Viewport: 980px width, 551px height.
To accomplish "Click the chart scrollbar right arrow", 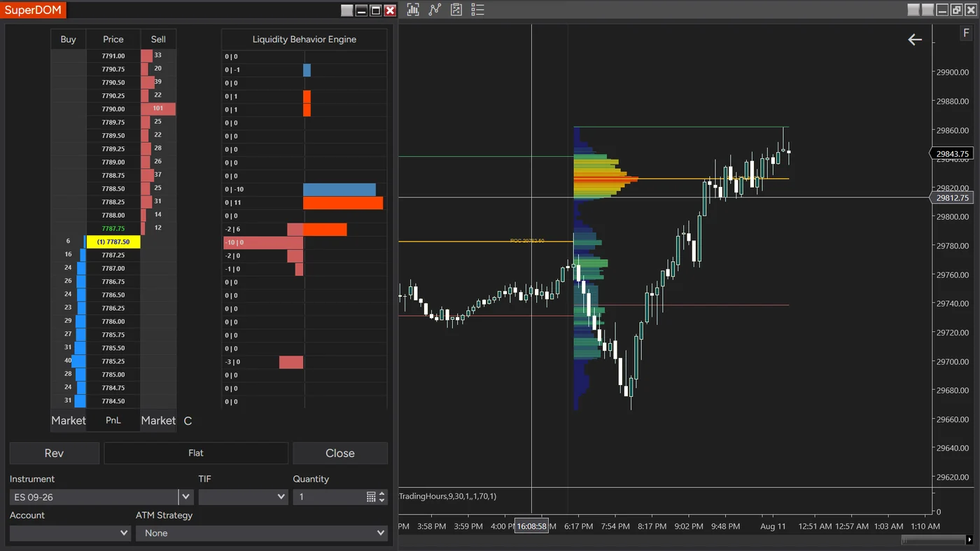I will pos(969,540).
